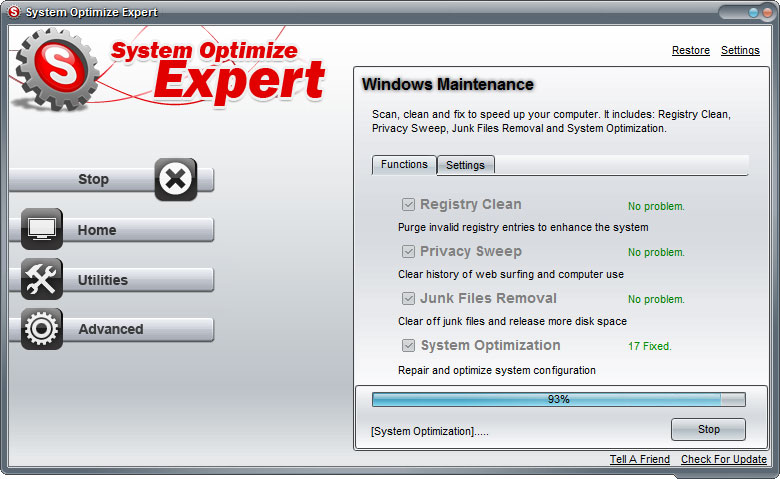Click the System Optimization label
The image size is (780, 479).
point(490,345)
